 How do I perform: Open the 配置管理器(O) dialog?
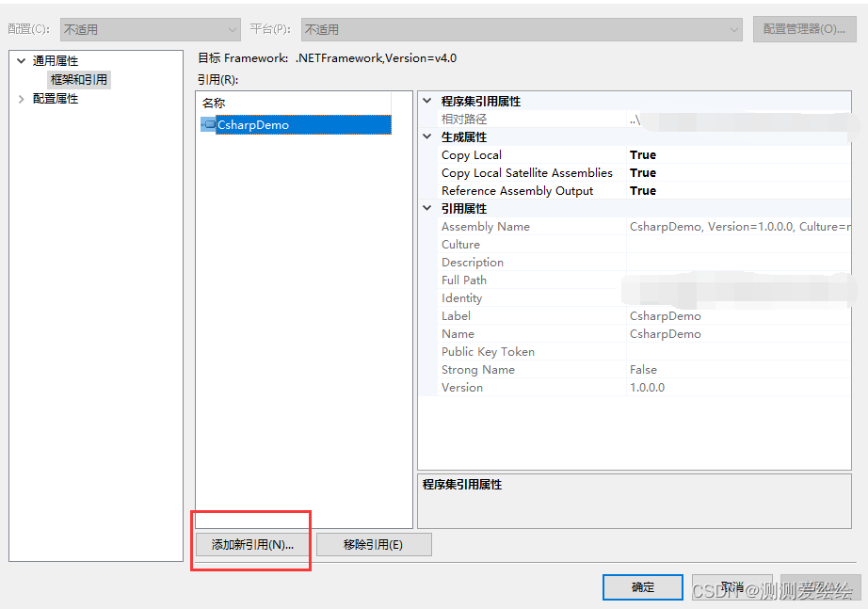pyautogui.click(x=805, y=29)
